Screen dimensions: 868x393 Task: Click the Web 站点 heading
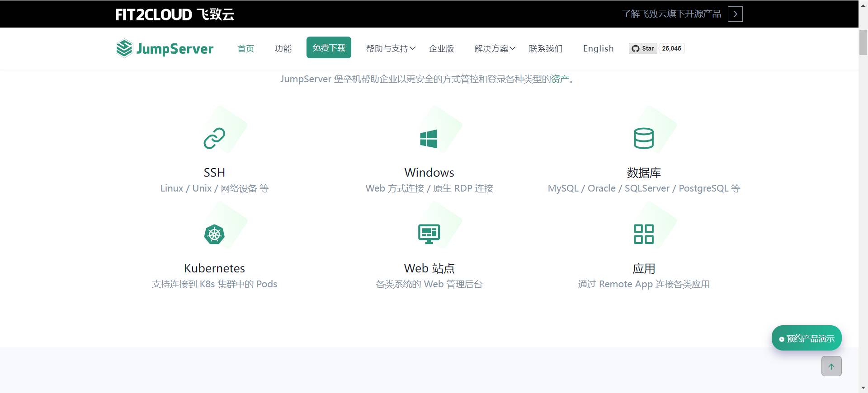(x=429, y=268)
